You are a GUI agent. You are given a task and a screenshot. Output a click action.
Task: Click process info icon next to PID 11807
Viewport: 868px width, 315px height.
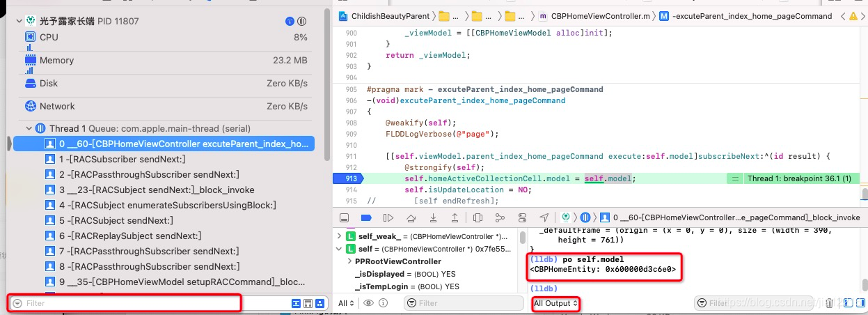pyautogui.click(x=290, y=22)
